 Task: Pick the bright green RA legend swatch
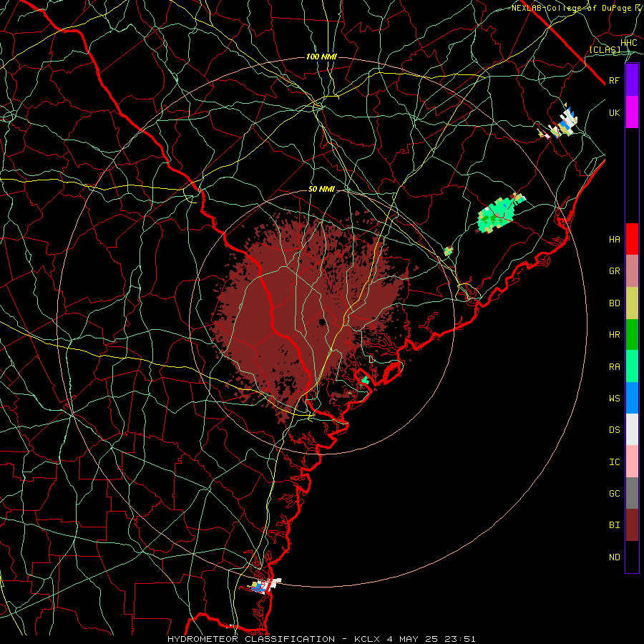pyautogui.click(x=632, y=366)
